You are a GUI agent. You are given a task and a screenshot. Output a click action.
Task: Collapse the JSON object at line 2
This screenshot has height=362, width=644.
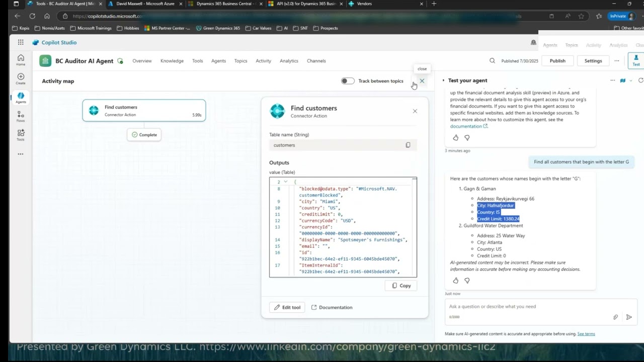pos(285,182)
